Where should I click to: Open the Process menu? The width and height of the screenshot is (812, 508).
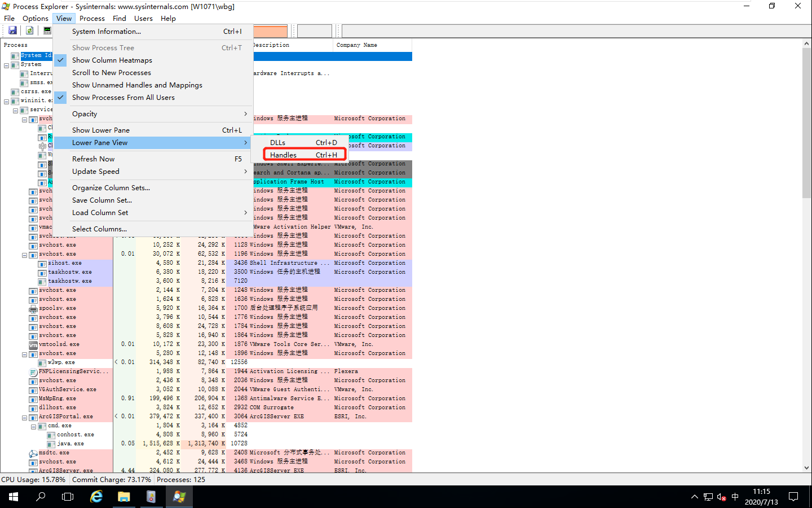point(92,19)
